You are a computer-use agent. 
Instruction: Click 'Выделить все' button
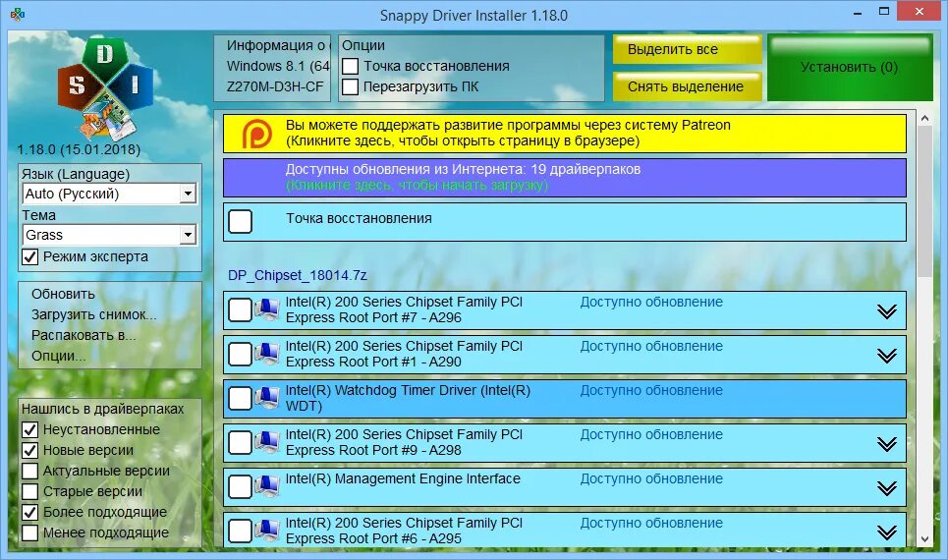(687, 49)
